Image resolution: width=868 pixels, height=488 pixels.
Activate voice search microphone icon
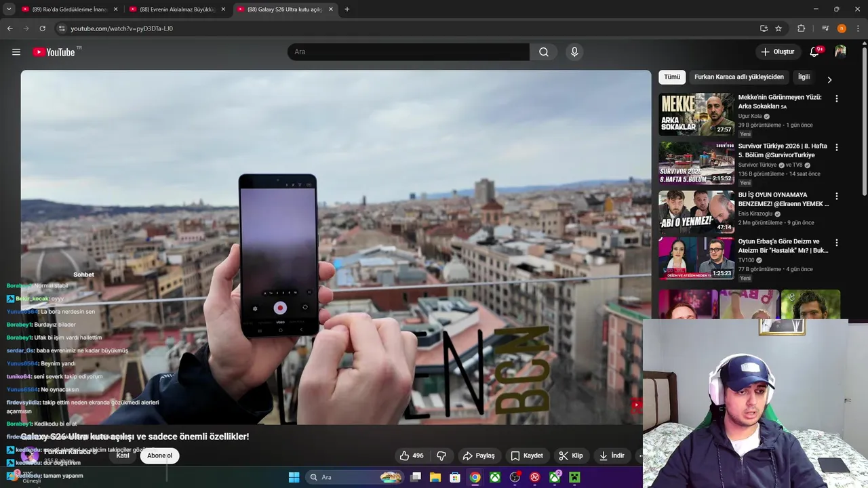coord(574,52)
